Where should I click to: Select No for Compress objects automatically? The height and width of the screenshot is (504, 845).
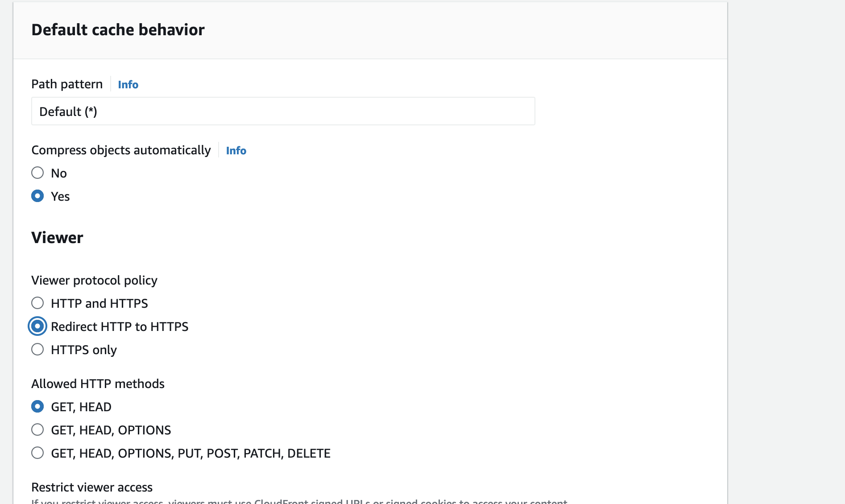37,173
